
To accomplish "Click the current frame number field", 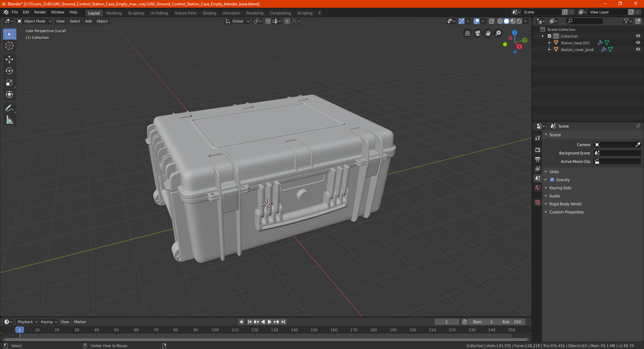I will coord(446,322).
